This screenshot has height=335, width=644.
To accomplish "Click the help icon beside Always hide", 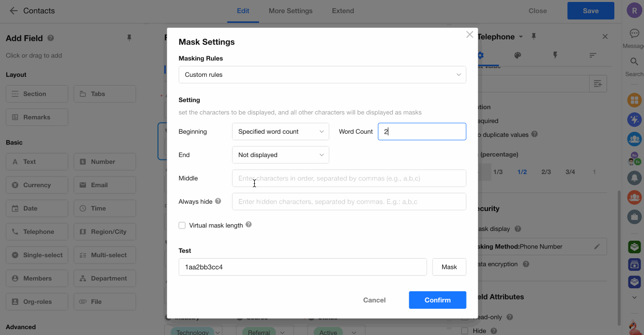I will click(x=218, y=201).
